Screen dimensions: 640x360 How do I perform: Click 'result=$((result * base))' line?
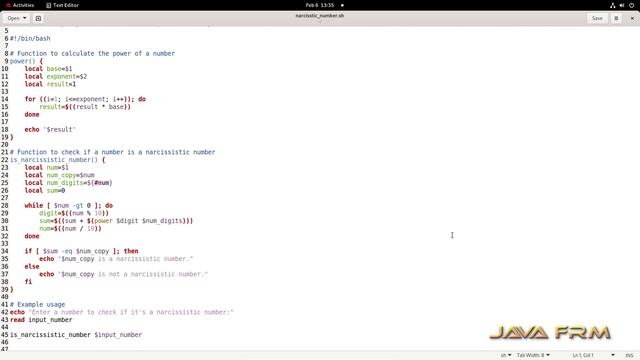tap(85, 107)
